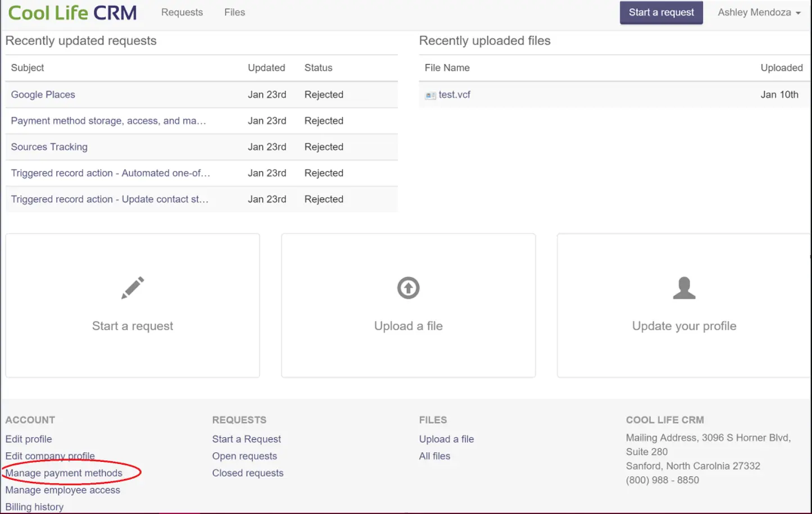Click the file icon next to test.vcf
Image resolution: width=812 pixels, height=514 pixels.
(430, 94)
